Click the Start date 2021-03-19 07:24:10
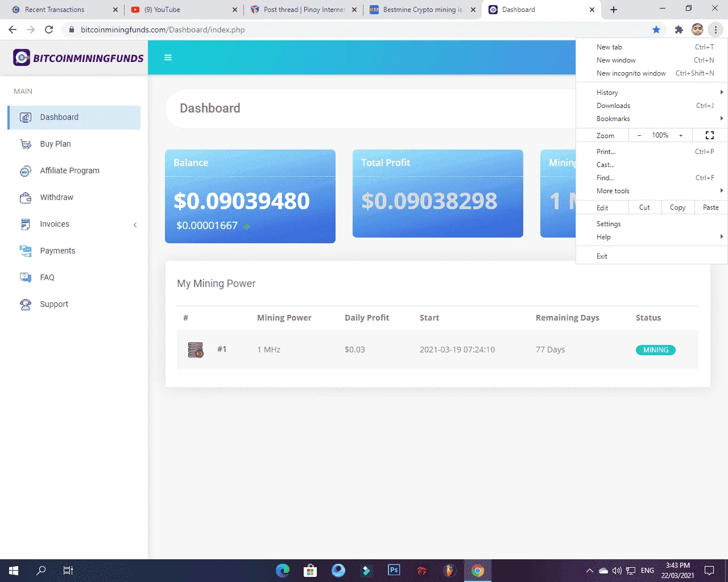This screenshot has width=728, height=582. [457, 350]
